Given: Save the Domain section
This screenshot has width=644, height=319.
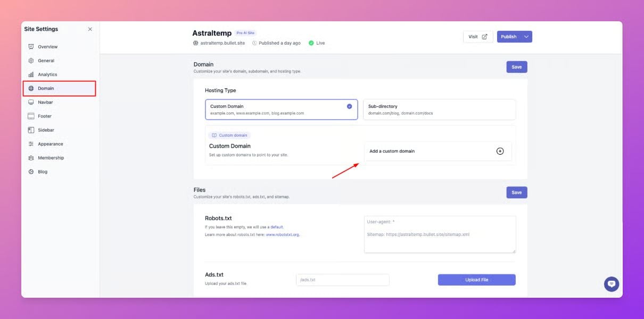Looking at the screenshot, I should 517,67.
